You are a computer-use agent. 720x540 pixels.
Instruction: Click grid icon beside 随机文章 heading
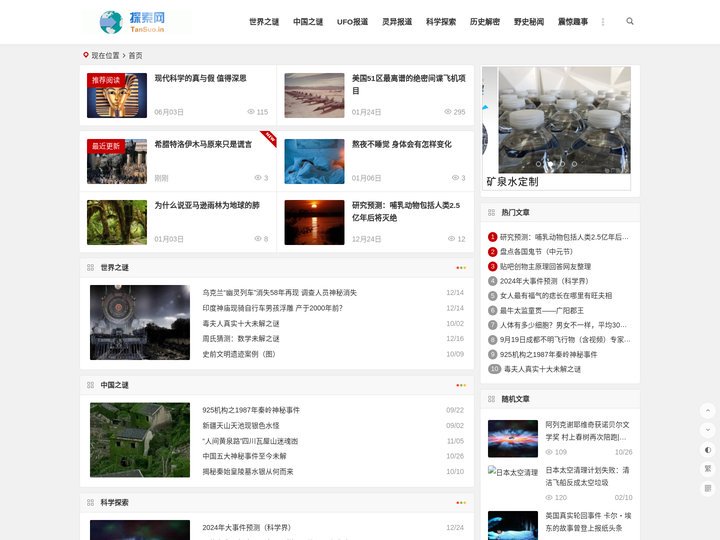pyautogui.click(x=491, y=399)
